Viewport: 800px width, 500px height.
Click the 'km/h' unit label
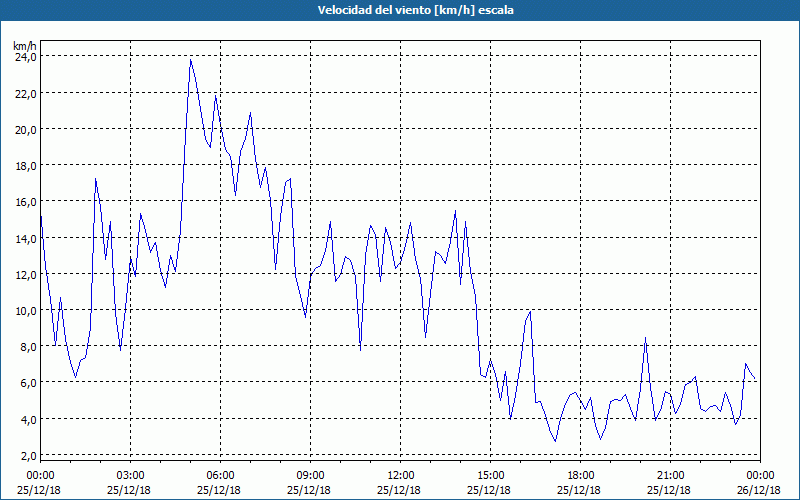pyautogui.click(x=25, y=47)
